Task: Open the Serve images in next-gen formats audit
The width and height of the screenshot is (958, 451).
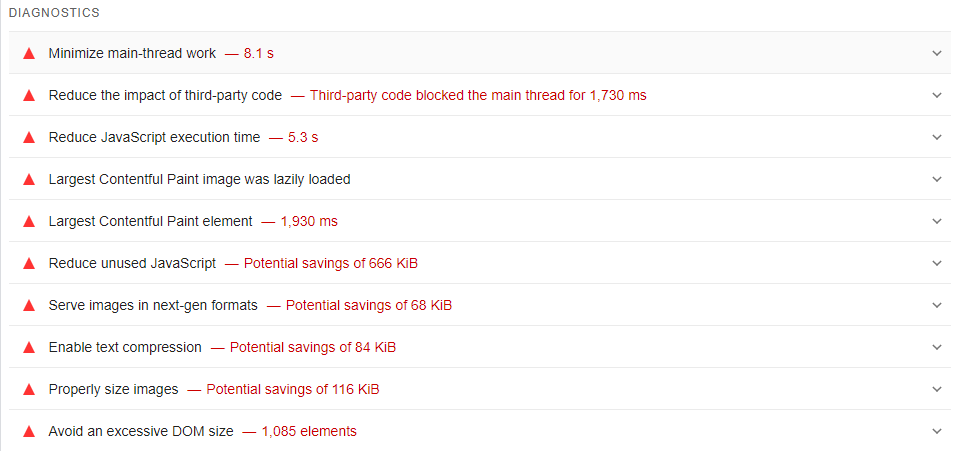Action: pyautogui.click(x=153, y=305)
